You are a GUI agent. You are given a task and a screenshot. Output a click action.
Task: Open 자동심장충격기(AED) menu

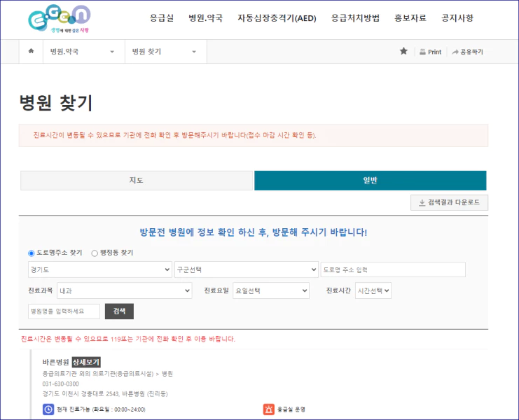tap(277, 18)
